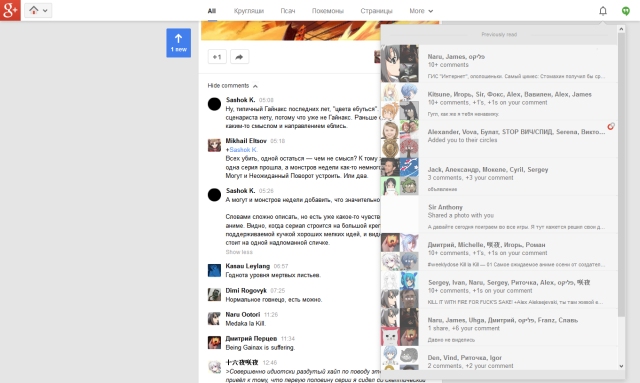Open notification from Naru, James, פליקס
The image size is (640, 383).
click(499, 64)
